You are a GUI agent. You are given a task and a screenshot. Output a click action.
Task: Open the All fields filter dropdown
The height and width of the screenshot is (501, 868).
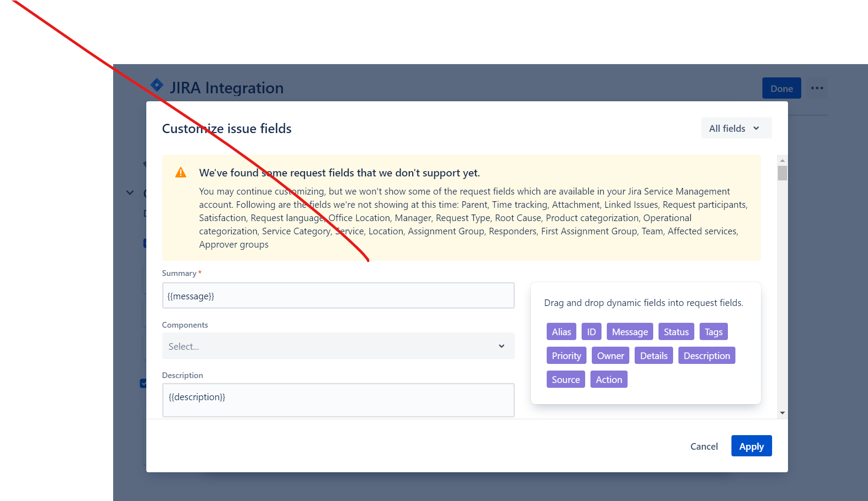click(736, 128)
